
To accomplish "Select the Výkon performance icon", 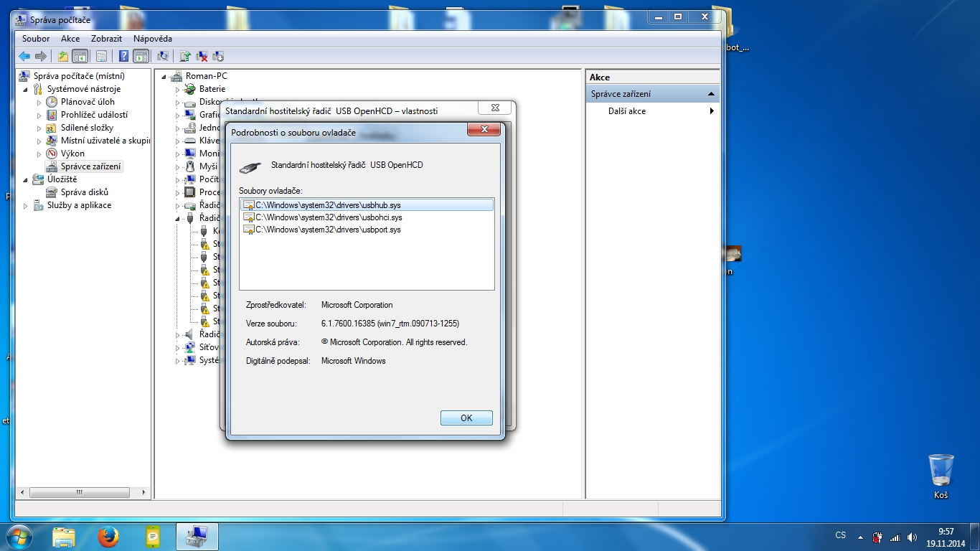I will pyautogui.click(x=52, y=154).
